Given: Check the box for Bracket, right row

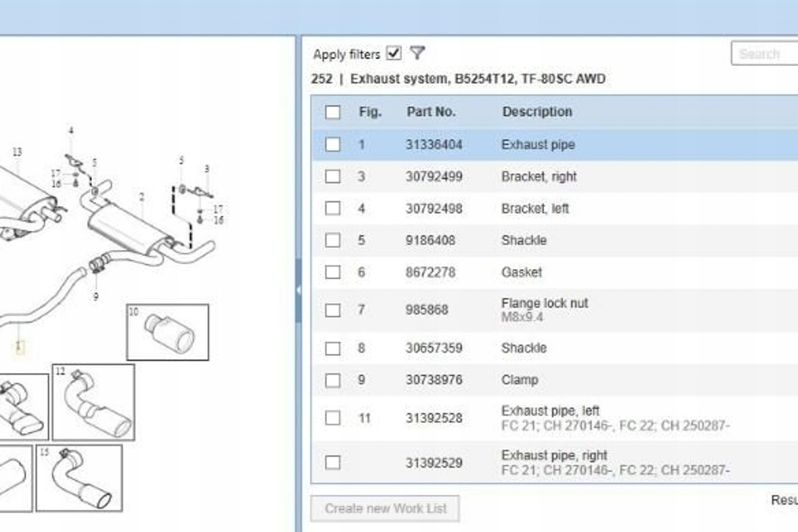Looking at the screenshot, I should pyautogui.click(x=332, y=176).
